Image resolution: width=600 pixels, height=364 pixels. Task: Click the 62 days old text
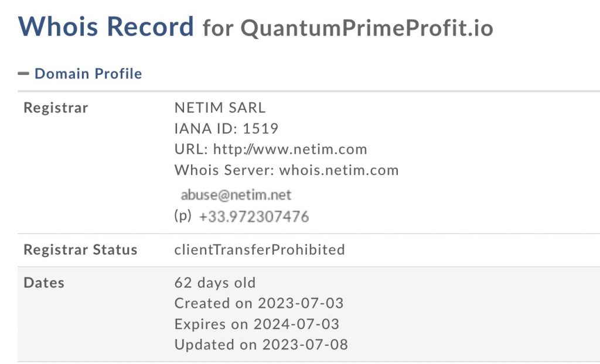coord(215,283)
